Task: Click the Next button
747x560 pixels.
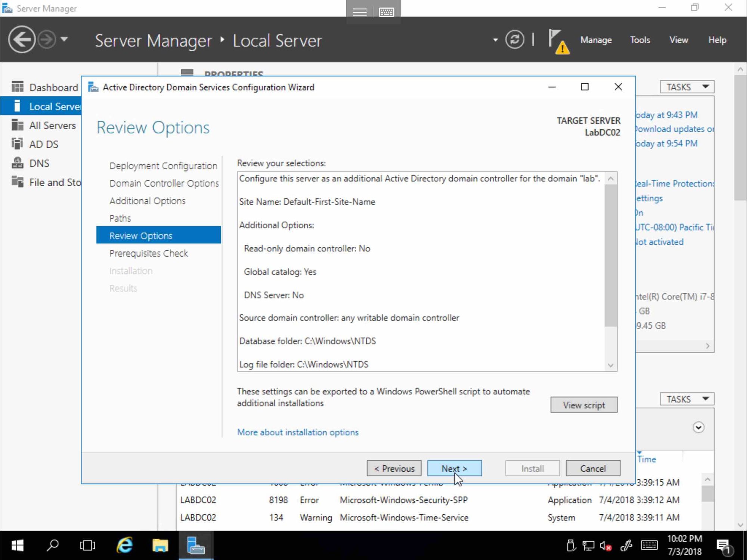Action: pyautogui.click(x=454, y=468)
